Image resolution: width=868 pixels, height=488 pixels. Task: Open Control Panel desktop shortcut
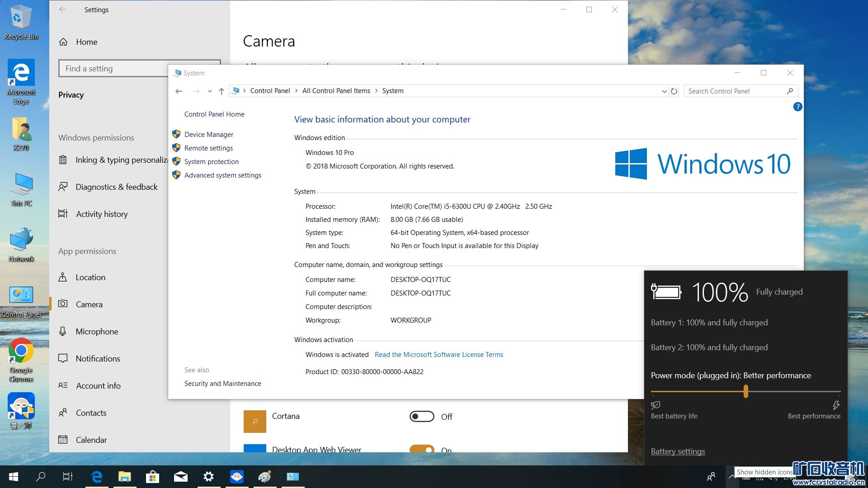tap(21, 302)
